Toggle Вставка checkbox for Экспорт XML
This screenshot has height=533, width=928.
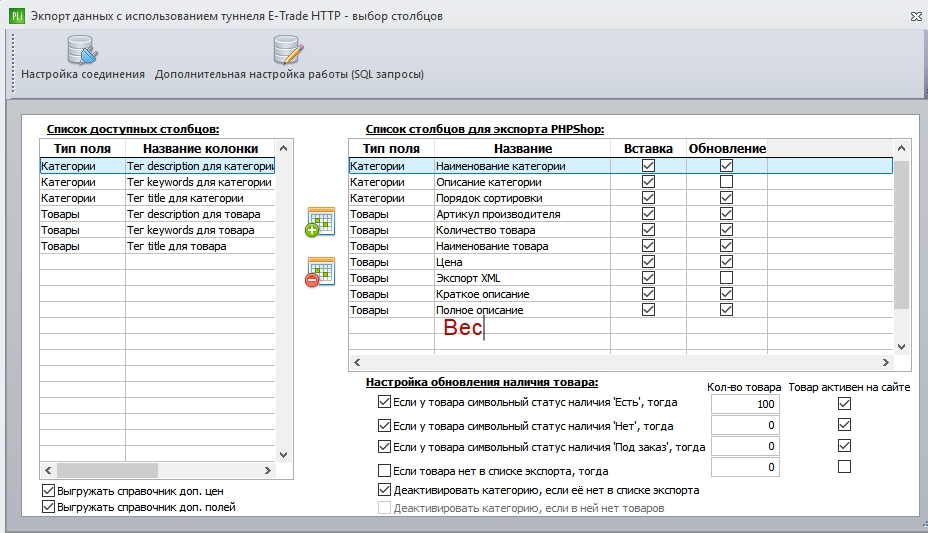click(x=648, y=277)
